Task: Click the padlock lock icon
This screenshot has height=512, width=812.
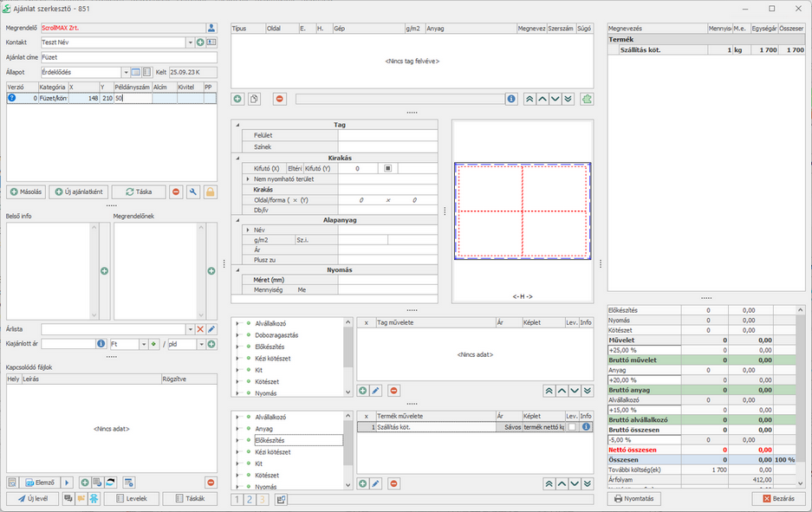Action: [210, 191]
